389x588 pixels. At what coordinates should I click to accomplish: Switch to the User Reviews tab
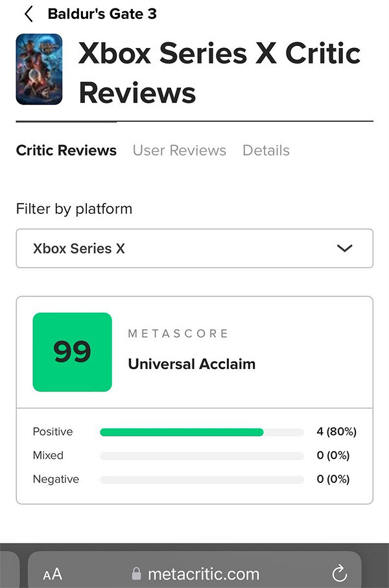[179, 150]
